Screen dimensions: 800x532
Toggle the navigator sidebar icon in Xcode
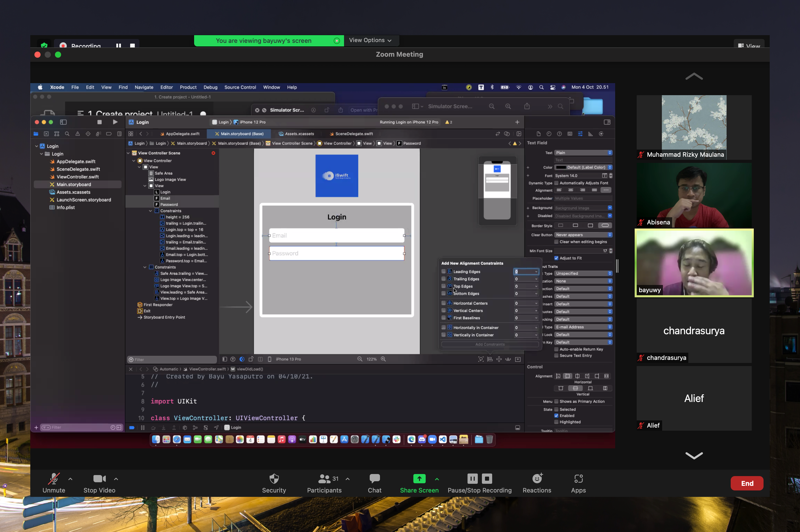point(63,122)
